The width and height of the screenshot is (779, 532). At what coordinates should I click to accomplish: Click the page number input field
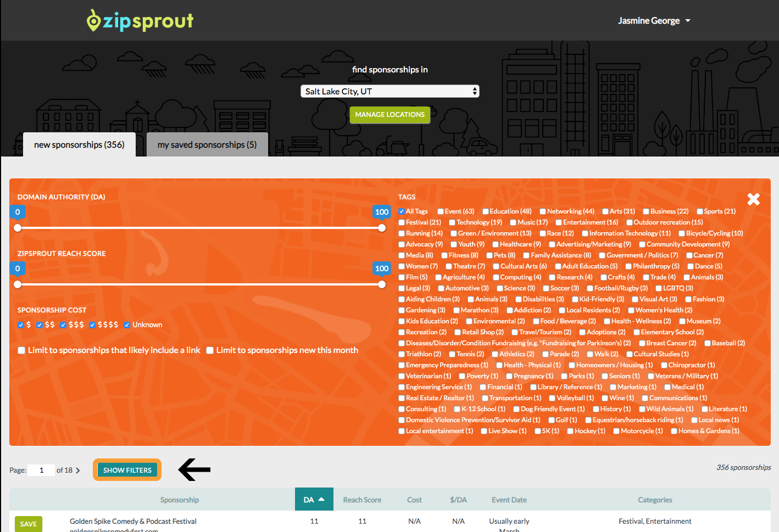pyautogui.click(x=41, y=470)
